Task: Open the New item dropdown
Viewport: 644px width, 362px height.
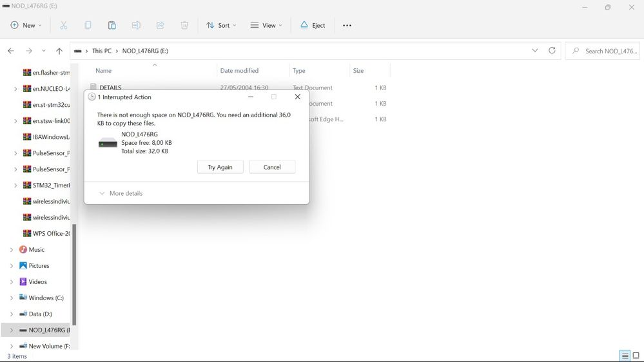Action: coord(26,26)
